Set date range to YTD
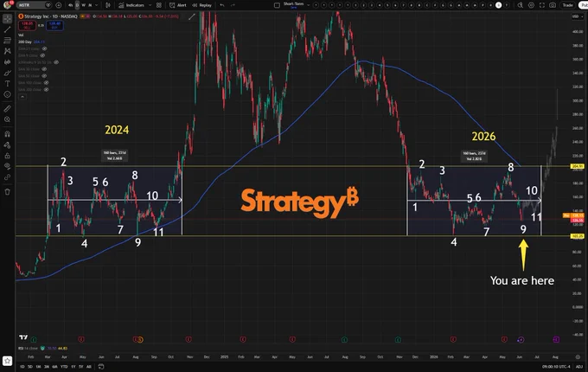This screenshot has height=372, width=588. point(64,367)
